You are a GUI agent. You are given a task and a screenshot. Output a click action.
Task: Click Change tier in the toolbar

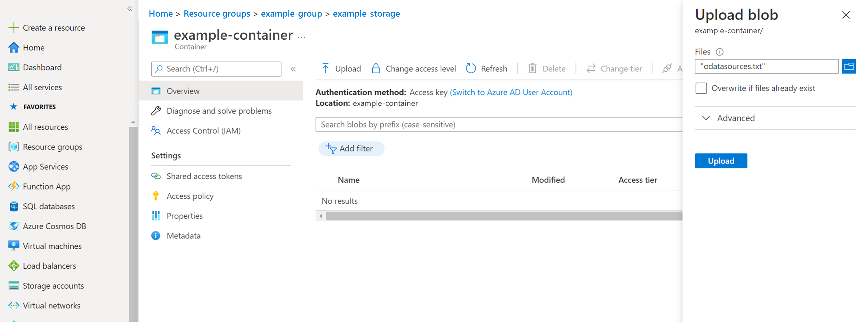click(614, 69)
